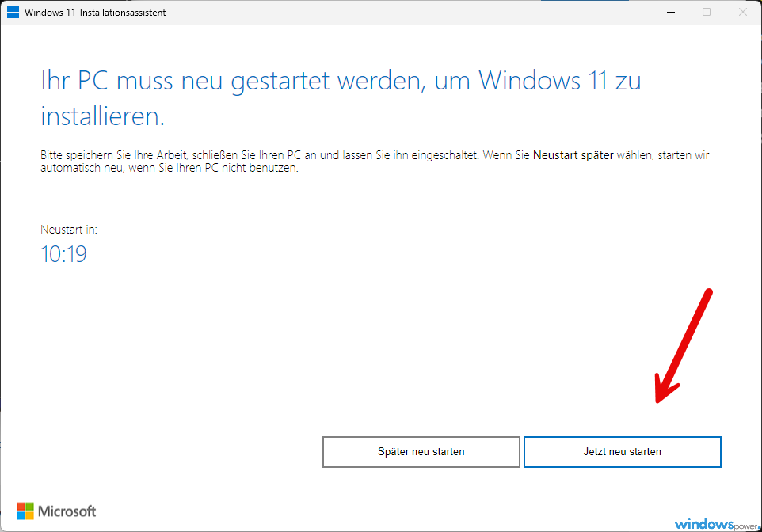Close the Windows 11 installation assistant
The height and width of the screenshot is (532, 762).
click(x=742, y=12)
